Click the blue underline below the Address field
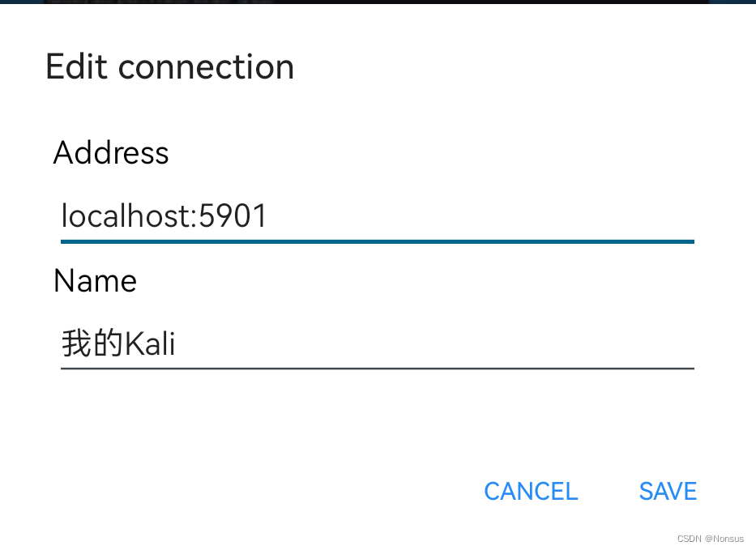 378,241
